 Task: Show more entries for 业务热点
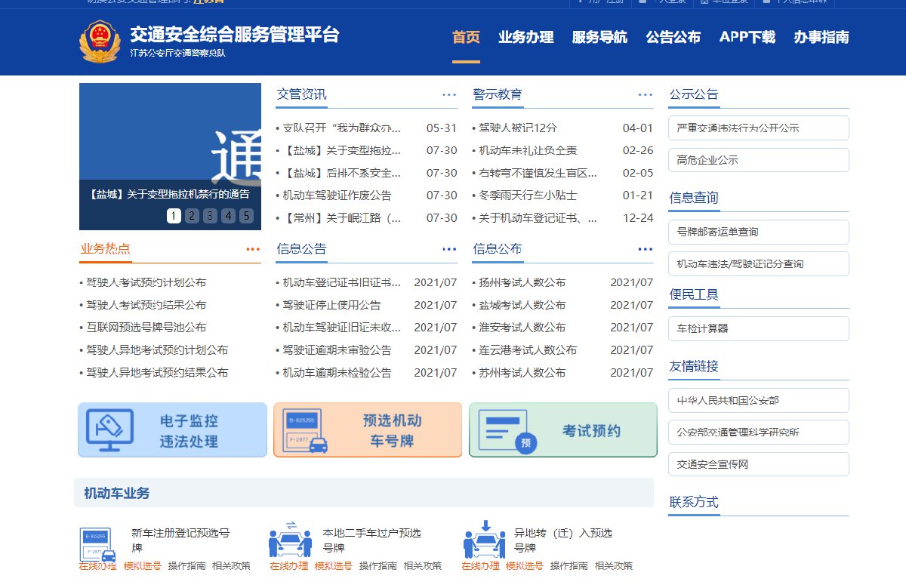253,249
